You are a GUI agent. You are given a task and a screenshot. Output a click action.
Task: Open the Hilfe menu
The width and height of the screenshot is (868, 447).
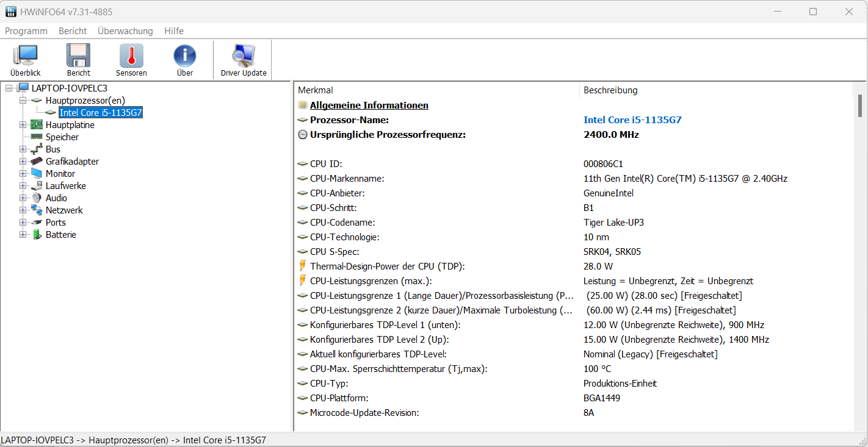point(174,31)
